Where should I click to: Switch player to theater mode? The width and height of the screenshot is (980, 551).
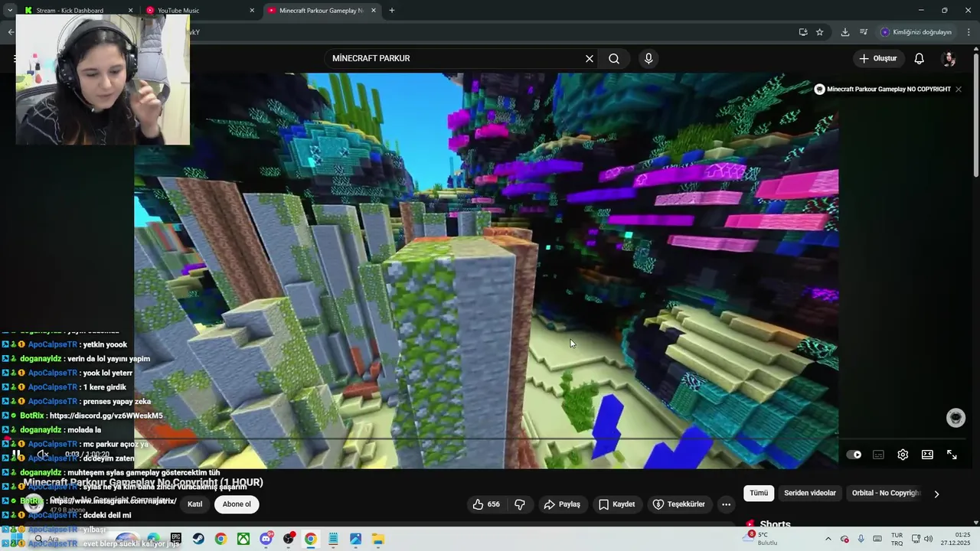927,455
